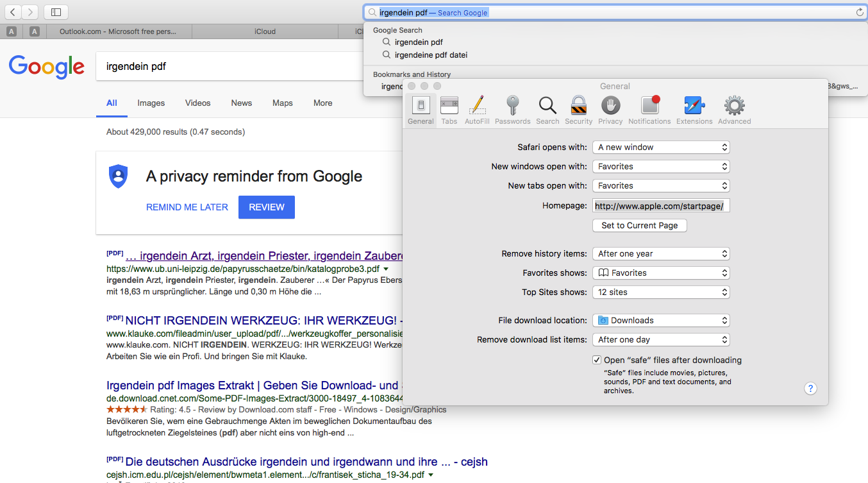This screenshot has height=483, width=868.
Task: Click the Google logo
Action: tap(47, 67)
